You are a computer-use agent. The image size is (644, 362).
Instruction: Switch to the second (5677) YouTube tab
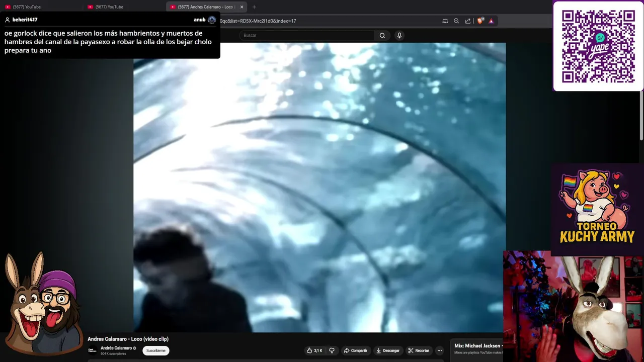[x=124, y=7]
